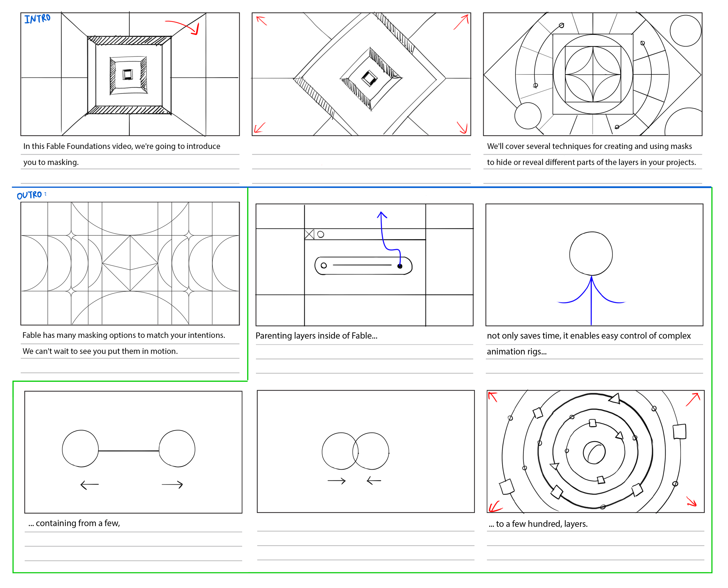The width and height of the screenshot is (728, 588).
Task: Click the X box in parenting sketch
Action: point(309,235)
